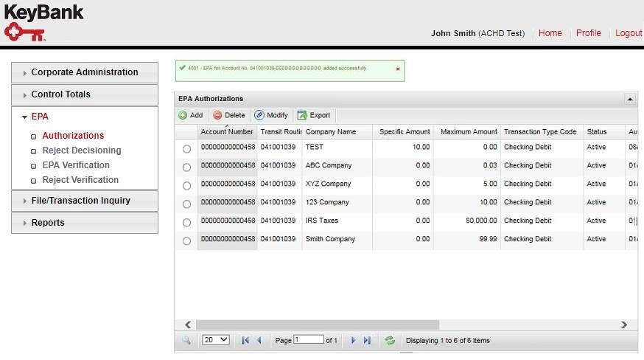This screenshot has width=644, height=360.
Task: Go to first page icon
Action: [245, 340]
